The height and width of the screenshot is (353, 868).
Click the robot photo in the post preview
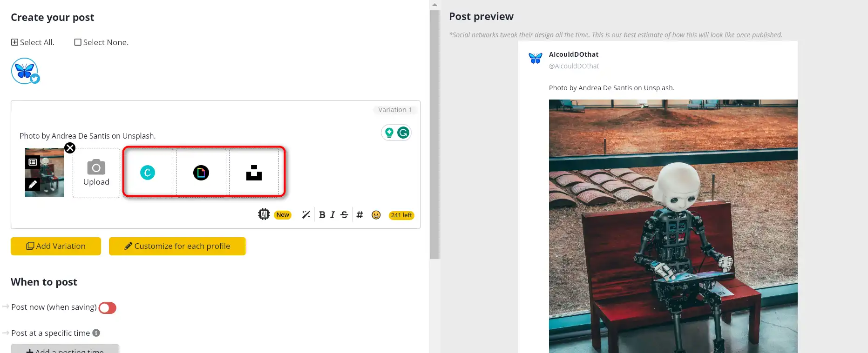tap(673, 226)
